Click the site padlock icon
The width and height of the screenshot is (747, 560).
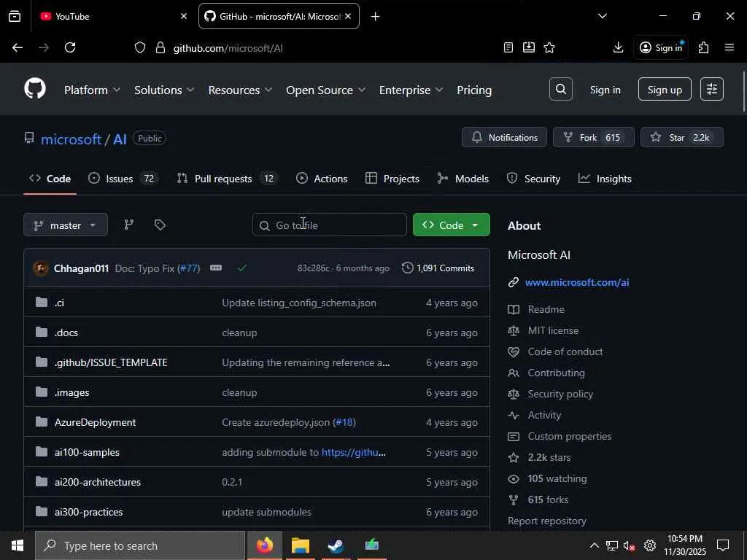pos(160,47)
